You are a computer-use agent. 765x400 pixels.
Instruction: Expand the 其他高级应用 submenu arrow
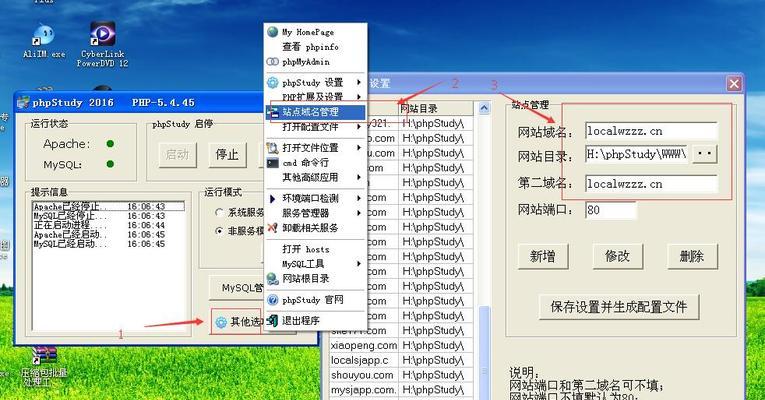(x=359, y=177)
